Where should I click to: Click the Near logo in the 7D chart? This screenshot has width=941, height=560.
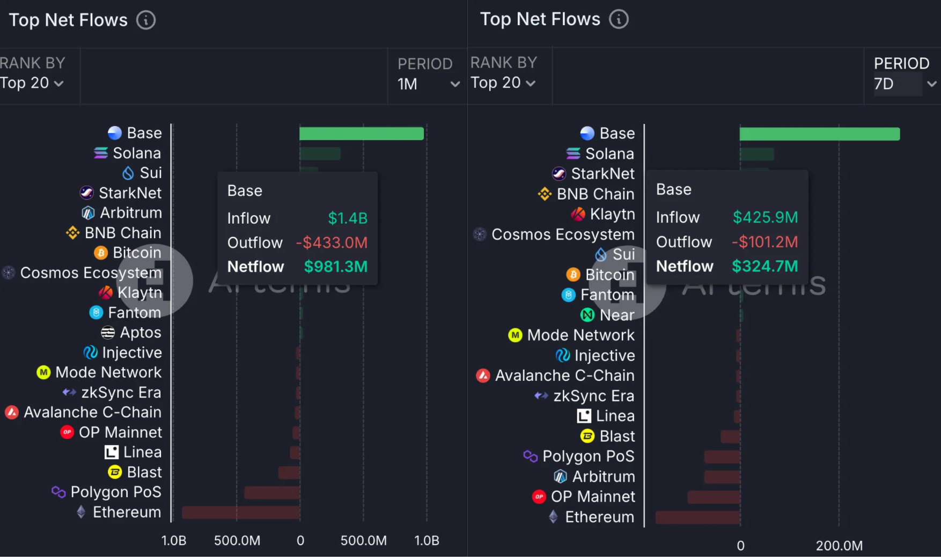(x=587, y=315)
